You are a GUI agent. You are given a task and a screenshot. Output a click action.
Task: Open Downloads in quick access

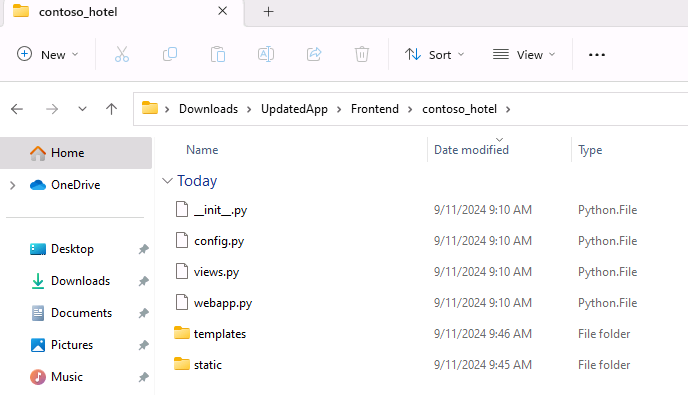tap(80, 281)
